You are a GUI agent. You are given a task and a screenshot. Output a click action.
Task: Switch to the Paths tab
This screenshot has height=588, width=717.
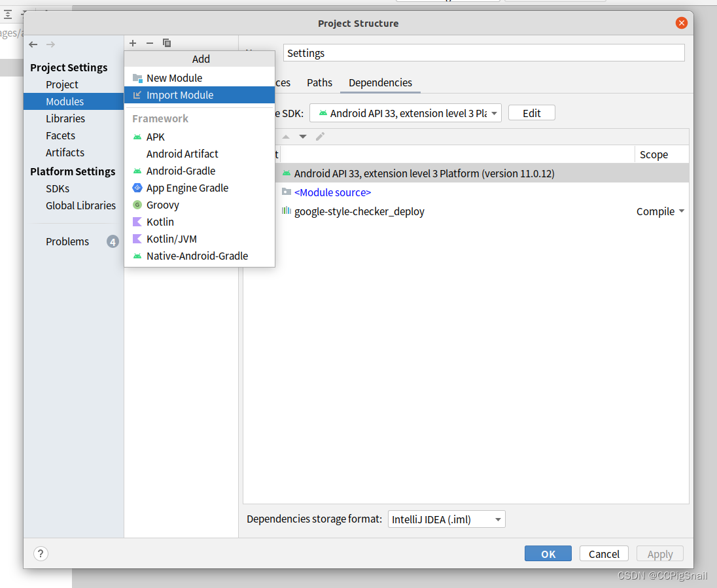(x=319, y=83)
